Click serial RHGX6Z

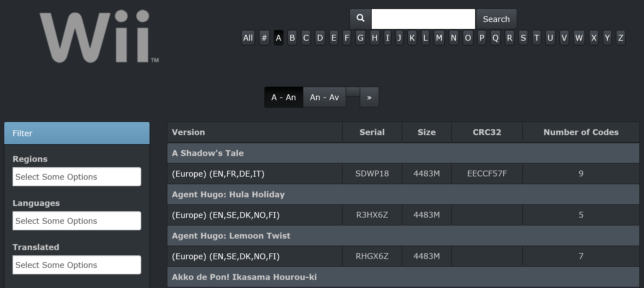pyautogui.click(x=372, y=256)
